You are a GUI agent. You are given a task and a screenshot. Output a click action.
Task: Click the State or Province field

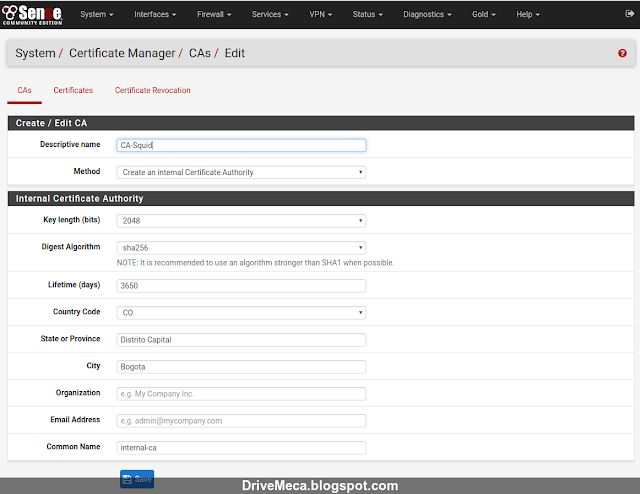pyautogui.click(x=241, y=340)
